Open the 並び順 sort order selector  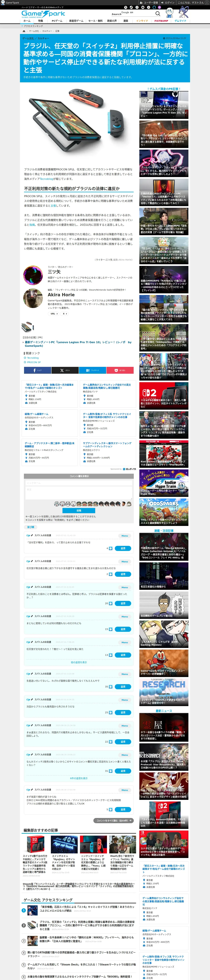click(30, 527)
